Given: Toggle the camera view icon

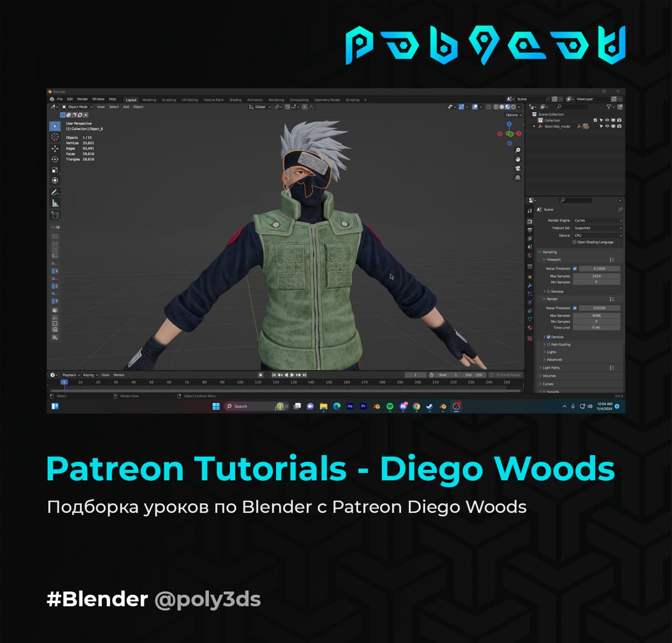Looking at the screenshot, I should (x=518, y=168).
